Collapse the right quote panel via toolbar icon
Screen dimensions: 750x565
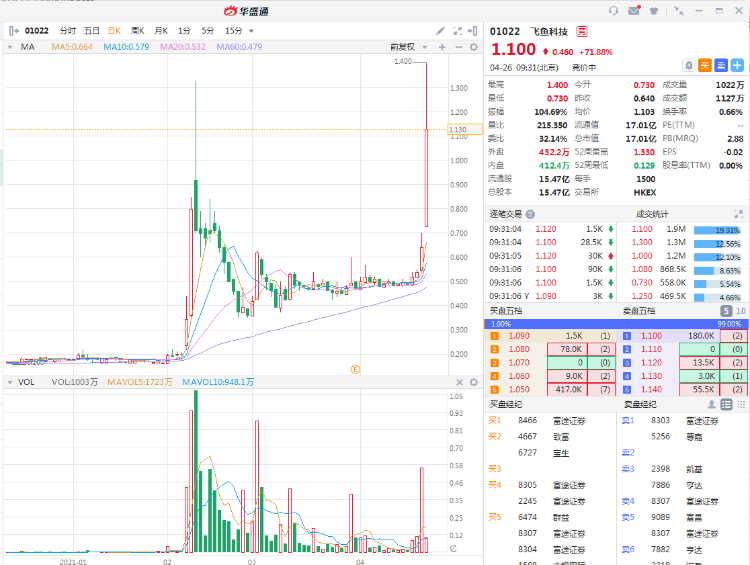point(473,31)
